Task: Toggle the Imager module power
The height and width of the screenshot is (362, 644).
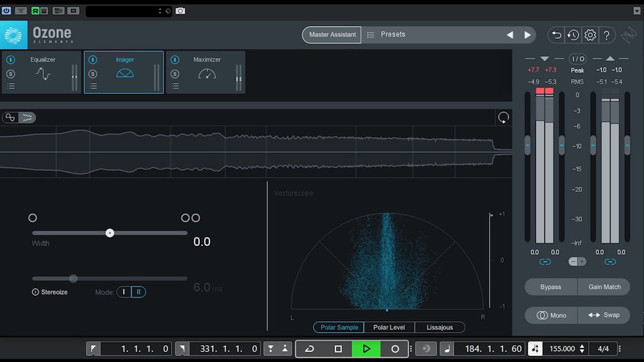Action: [93, 60]
